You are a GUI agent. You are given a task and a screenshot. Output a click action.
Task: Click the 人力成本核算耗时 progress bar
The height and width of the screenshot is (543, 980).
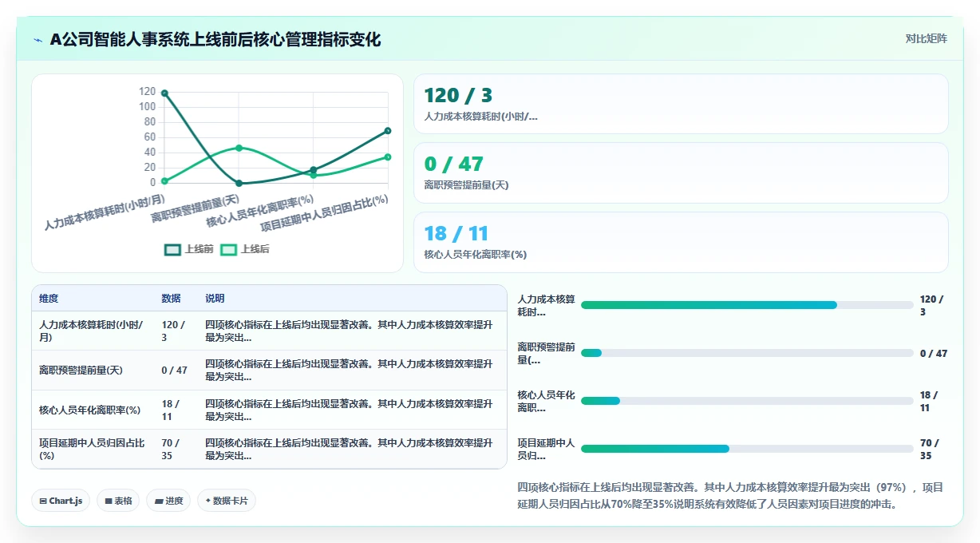tap(747, 305)
